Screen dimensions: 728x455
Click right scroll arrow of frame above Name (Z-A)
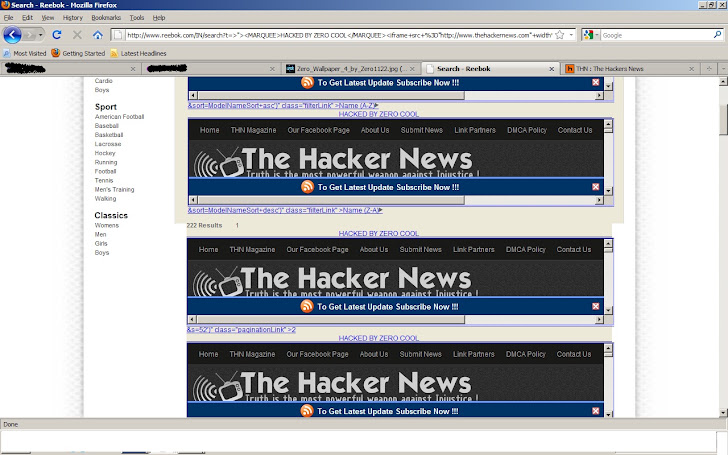tap(599, 200)
